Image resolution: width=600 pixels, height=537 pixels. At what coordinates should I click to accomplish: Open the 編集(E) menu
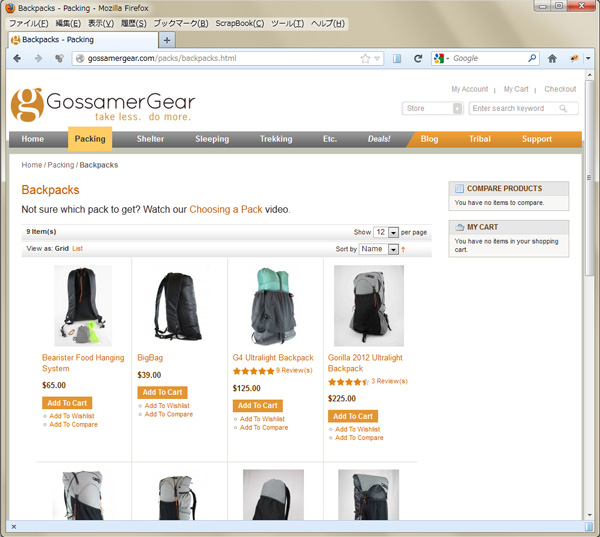tap(68, 23)
